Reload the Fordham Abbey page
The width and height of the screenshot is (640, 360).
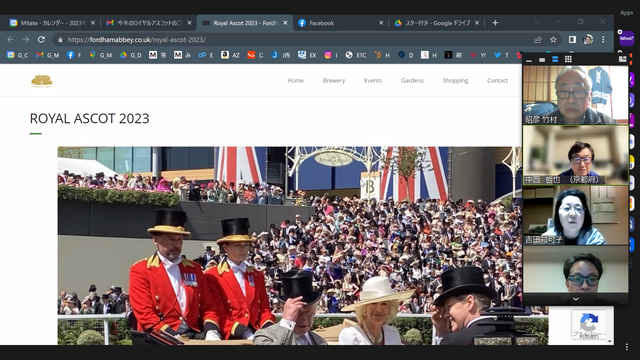pos(41,40)
